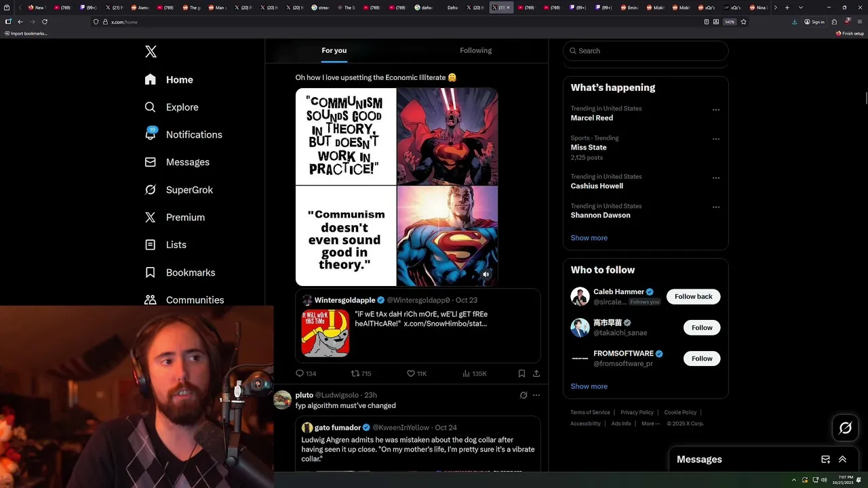Open more options for the Cashius Howell trend
The image size is (868, 488).
click(x=715, y=178)
